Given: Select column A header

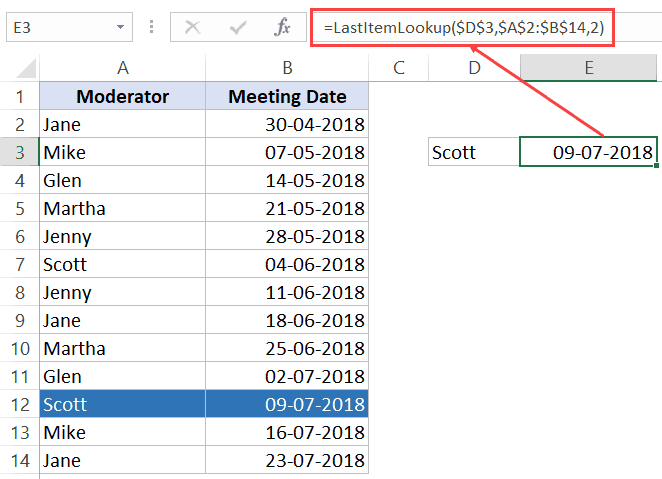Looking at the screenshot, I should pyautogui.click(x=122, y=68).
